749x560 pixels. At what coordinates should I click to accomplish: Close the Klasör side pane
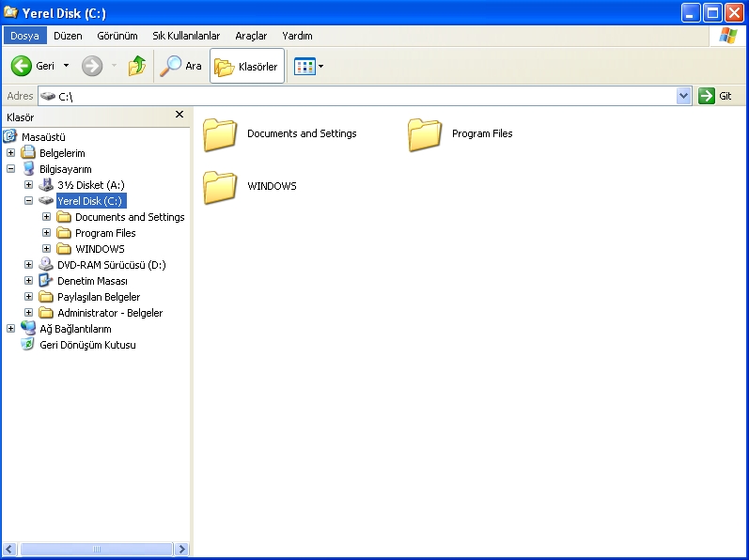(179, 114)
